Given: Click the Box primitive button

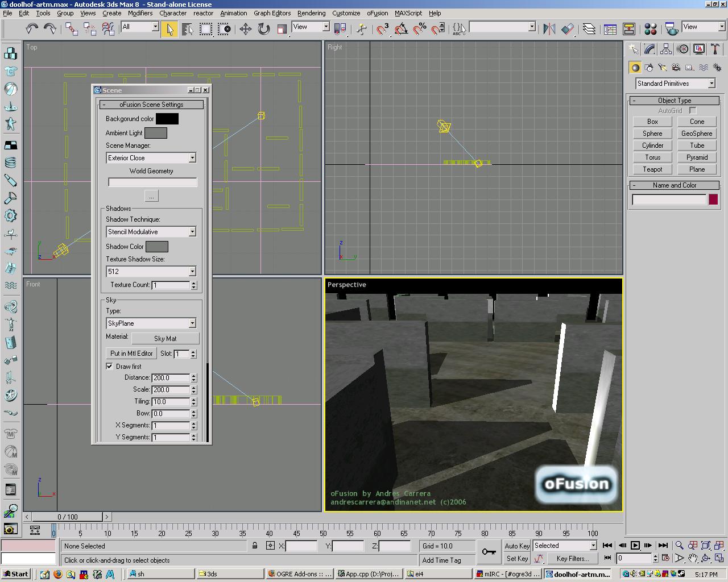Looking at the screenshot, I should point(652,122).
